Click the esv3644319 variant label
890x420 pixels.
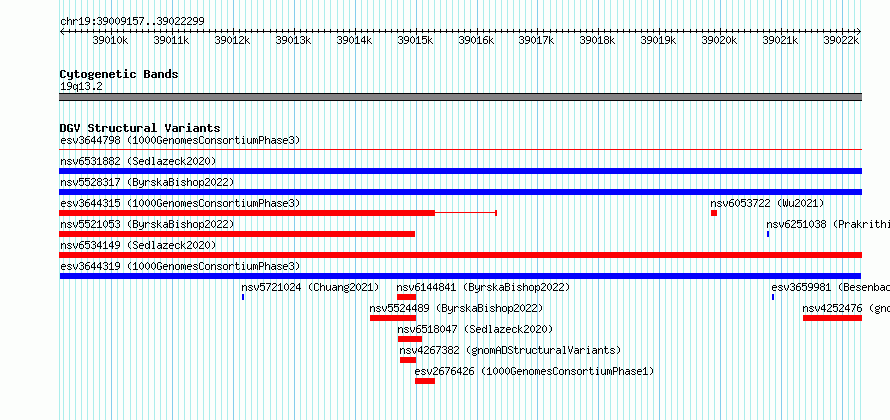180,266
